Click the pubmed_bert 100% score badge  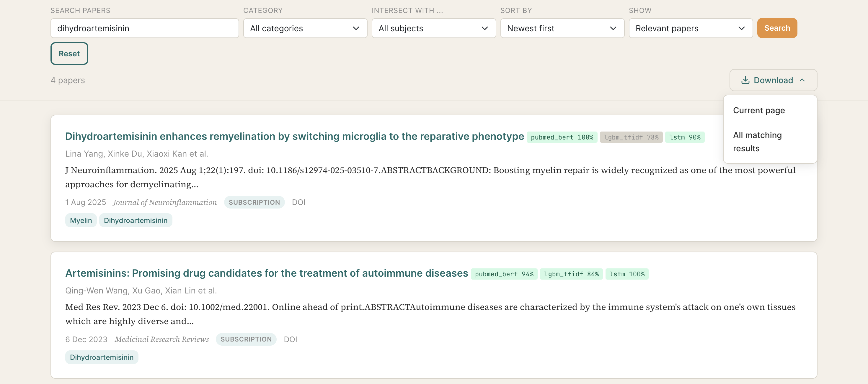point(562,137)
